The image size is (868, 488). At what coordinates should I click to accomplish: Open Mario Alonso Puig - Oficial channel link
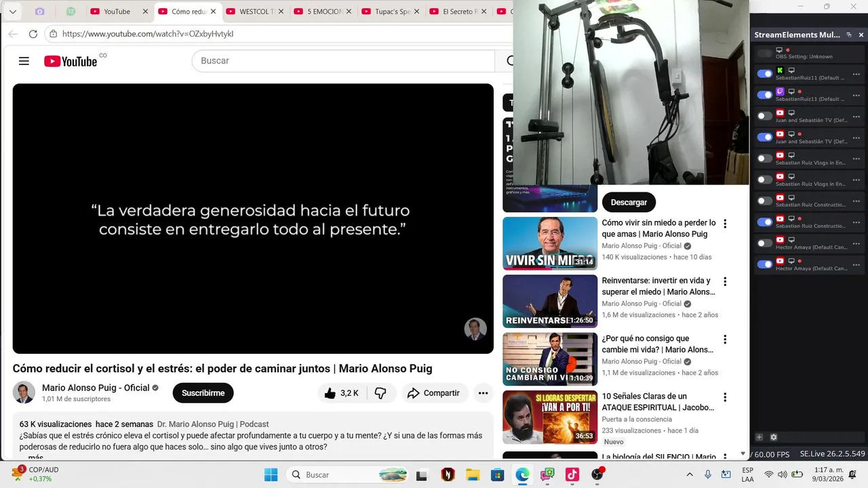(96, 388)
